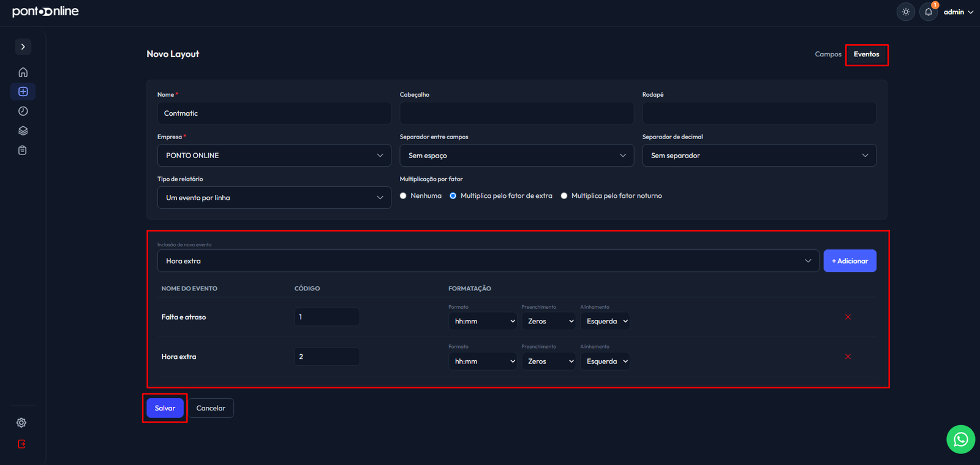Screen dimensions: 980x465
Task: Remove the Falta e atraso event row
Action: [x=848, y=317]
